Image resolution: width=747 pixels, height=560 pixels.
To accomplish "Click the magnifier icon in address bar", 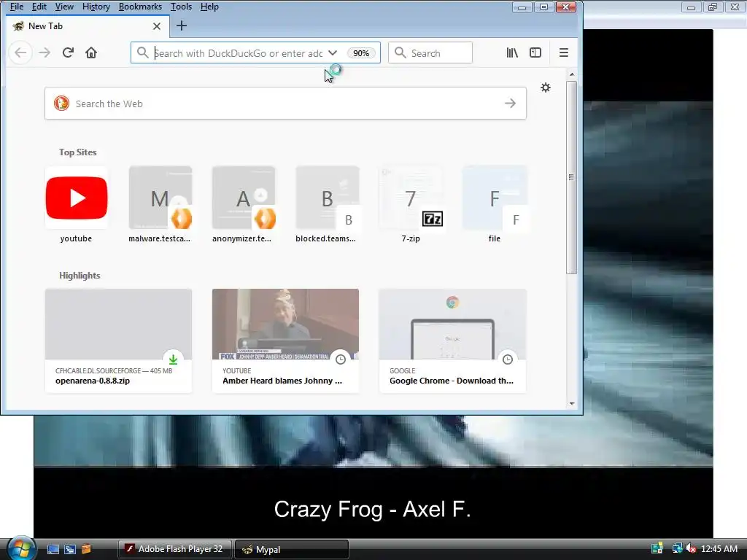I will point(142,52).
